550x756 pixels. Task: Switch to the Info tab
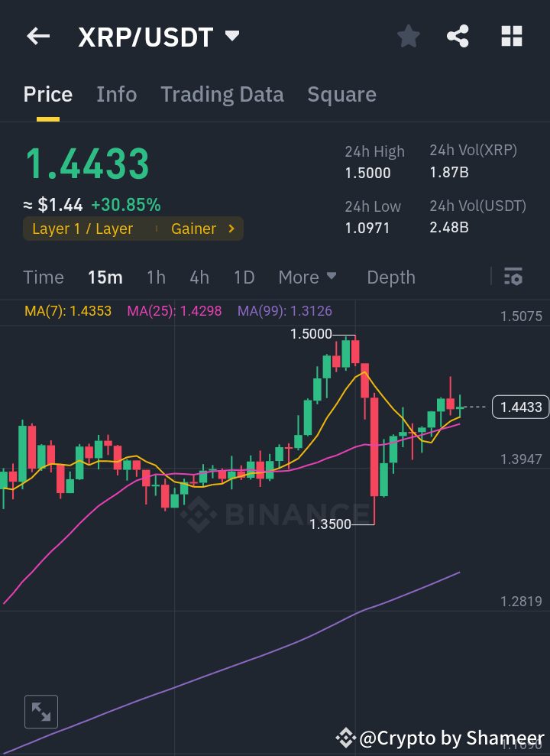pos(116,94)
